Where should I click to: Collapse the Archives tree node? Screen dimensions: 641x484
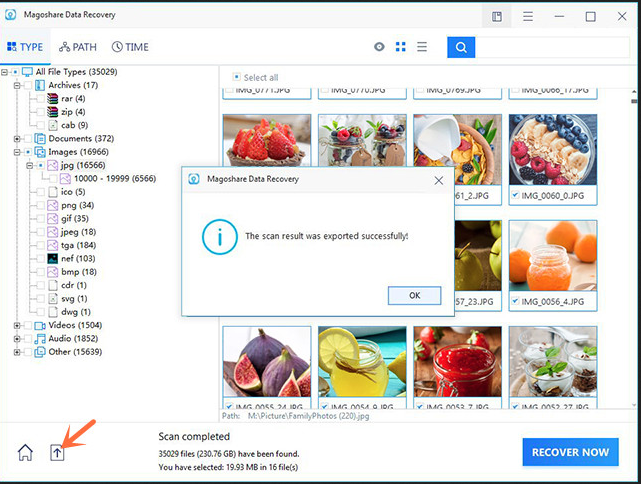(17, 85)
